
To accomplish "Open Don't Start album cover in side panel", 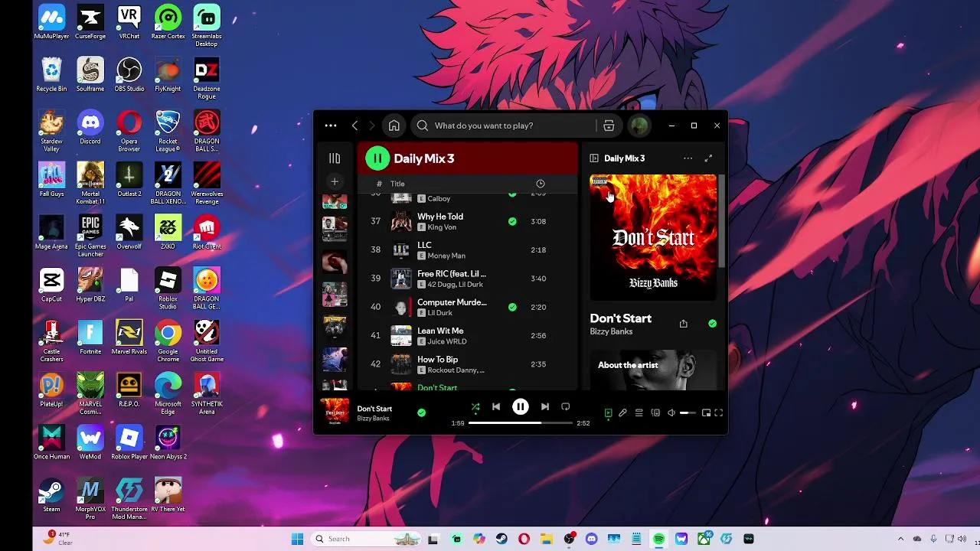I will point(653,237).
